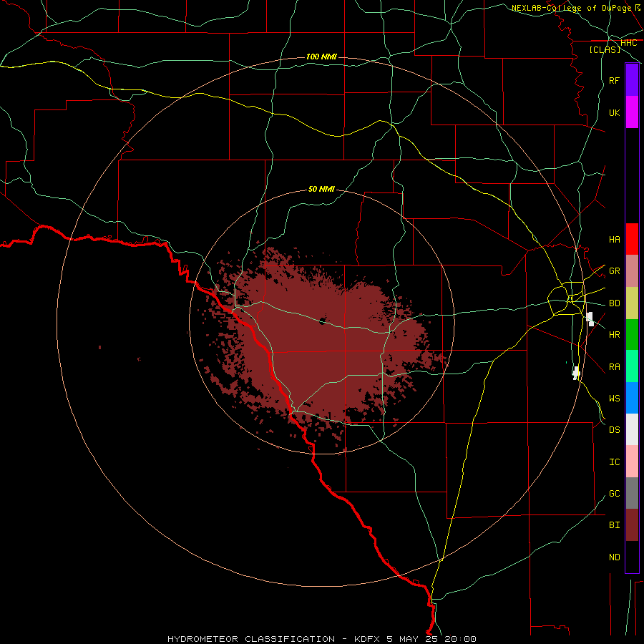Click the WS legend label

coord(614,398)
